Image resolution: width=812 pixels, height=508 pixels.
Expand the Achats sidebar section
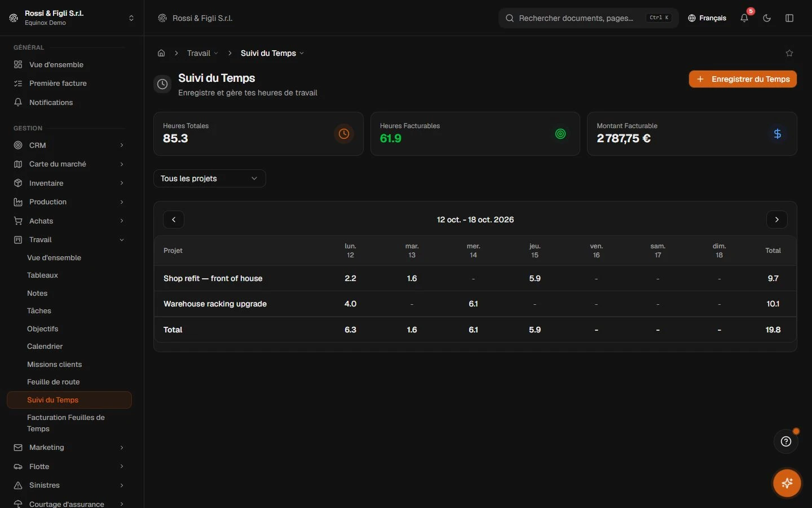(69, 221)
